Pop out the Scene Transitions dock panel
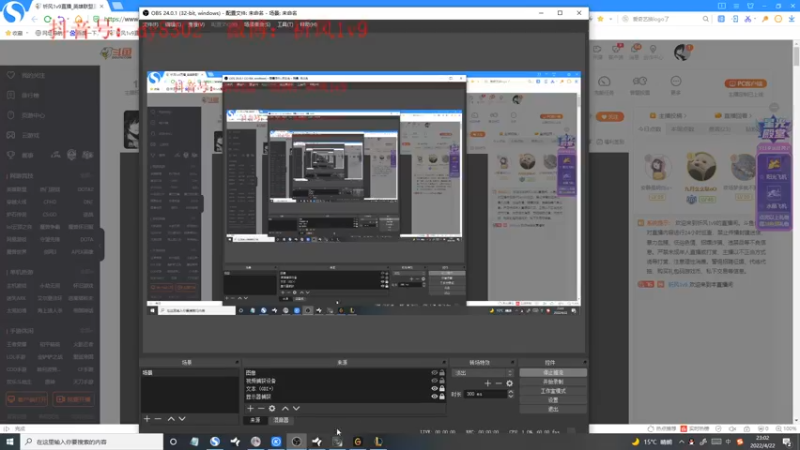 coord(512,362)
